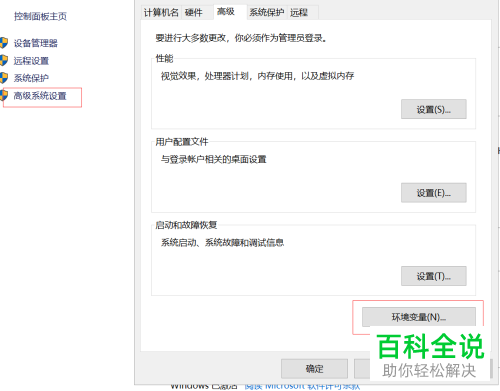Image resolution: width=500 pixels, height=391 pixels.
Task: Click text 与登录帐户相关的桌面设置
Action: pyautogui.click(x=214, y=159)
